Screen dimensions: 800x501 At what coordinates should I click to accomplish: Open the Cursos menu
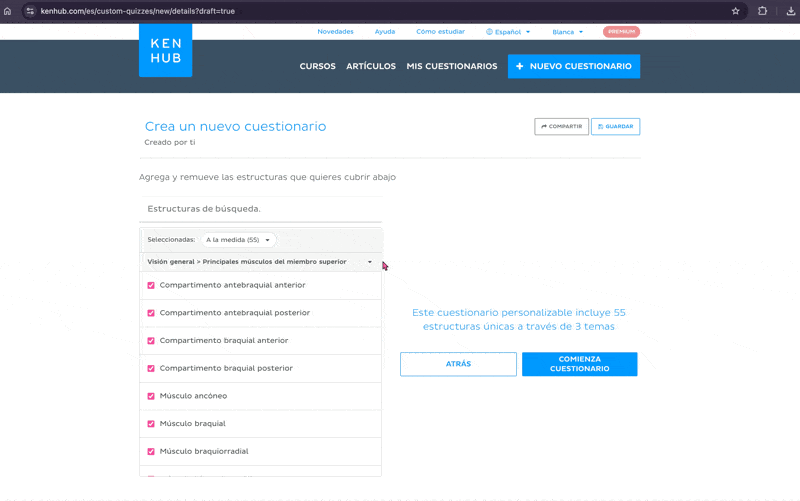pyautogui.click(x=317, y=66)
